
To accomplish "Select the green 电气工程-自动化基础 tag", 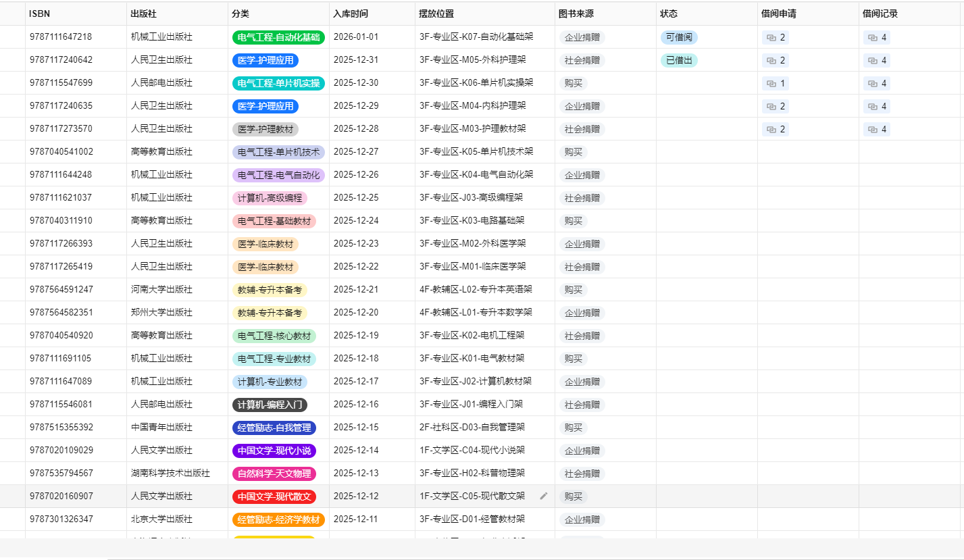I will (x=279, y=37).
